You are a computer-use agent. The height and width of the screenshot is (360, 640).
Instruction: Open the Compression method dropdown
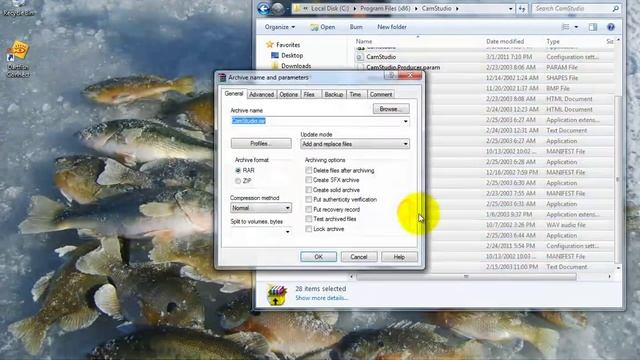click(261, 208)
